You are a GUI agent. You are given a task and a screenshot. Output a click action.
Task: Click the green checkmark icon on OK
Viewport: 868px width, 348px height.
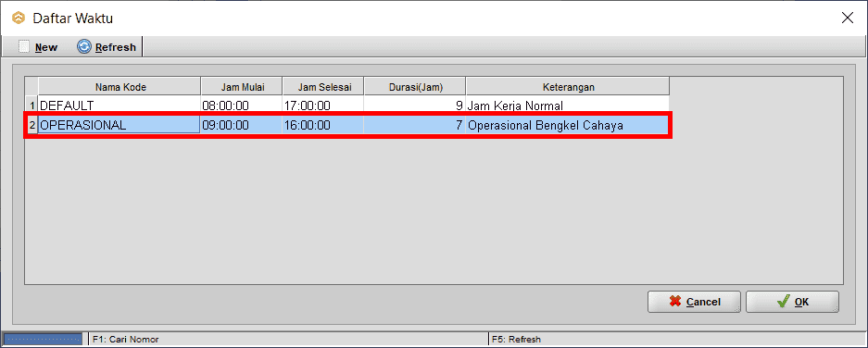point(783,302)
